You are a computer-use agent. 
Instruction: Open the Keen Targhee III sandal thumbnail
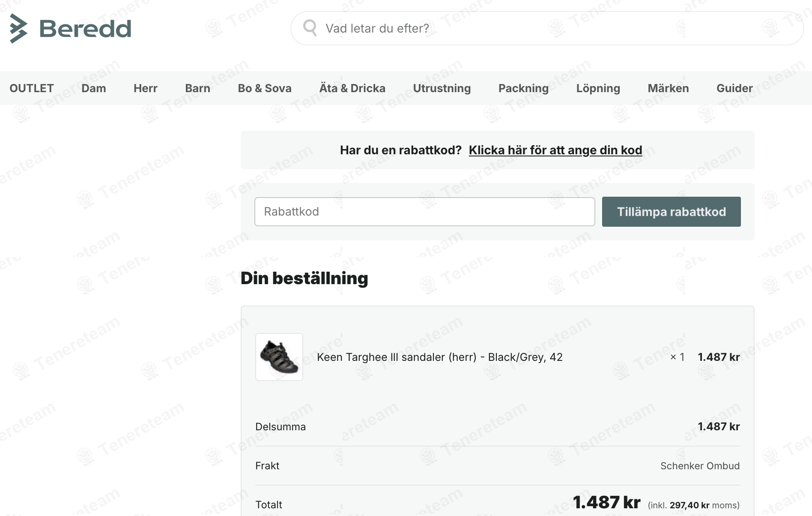click(x=279, y=357)
